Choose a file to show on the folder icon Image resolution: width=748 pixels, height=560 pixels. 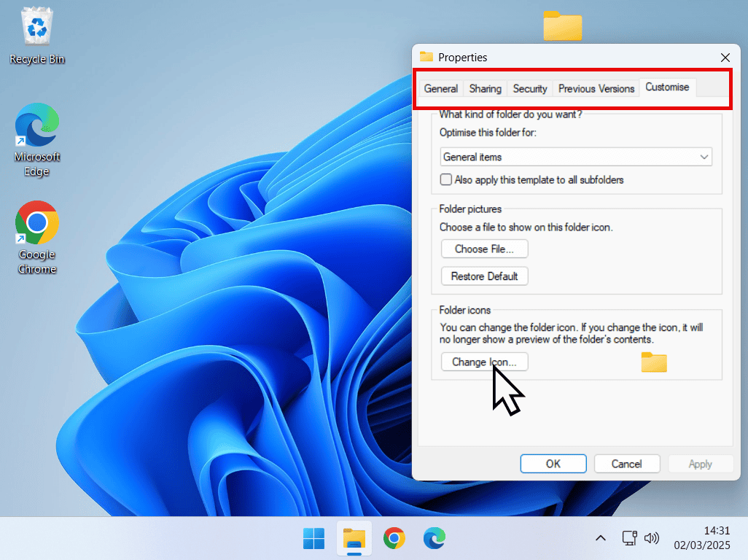click(x=484, y=249)
